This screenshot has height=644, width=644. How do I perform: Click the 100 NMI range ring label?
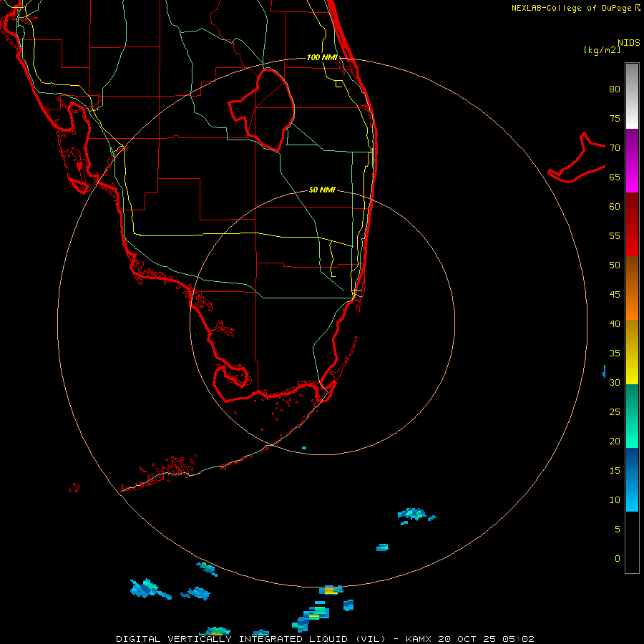pyautogui.click(x=322, y=57)
